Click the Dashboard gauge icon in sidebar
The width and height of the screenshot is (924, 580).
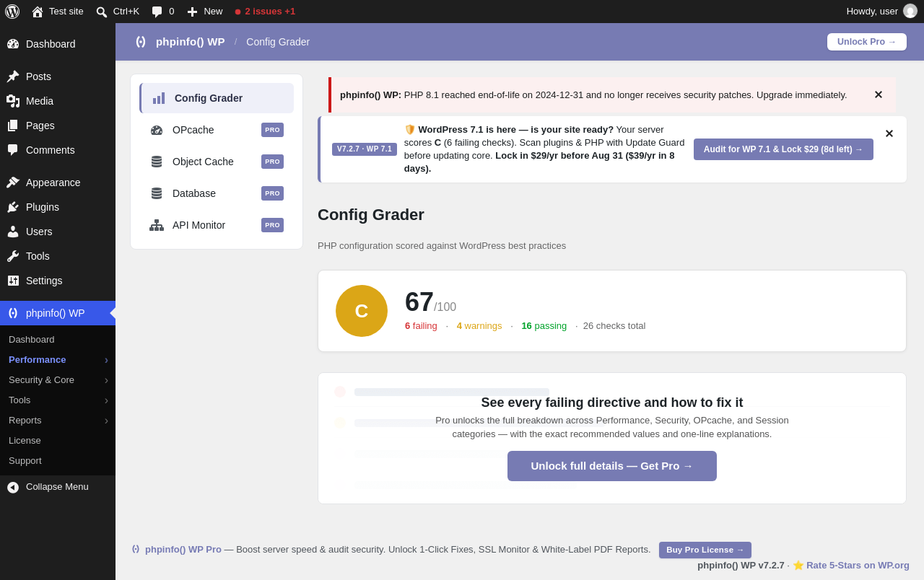13,44
